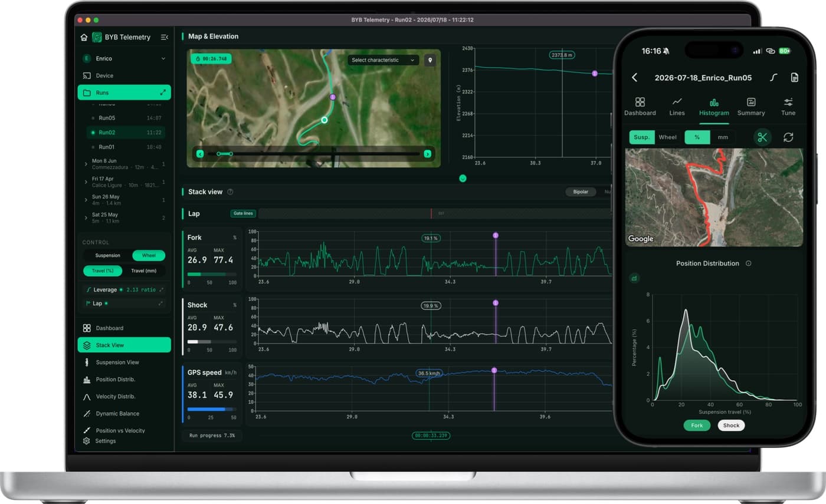Screen dimensions: 826x504
Task: Step map timeline backward with left arrow
Action: coord(200,154)
